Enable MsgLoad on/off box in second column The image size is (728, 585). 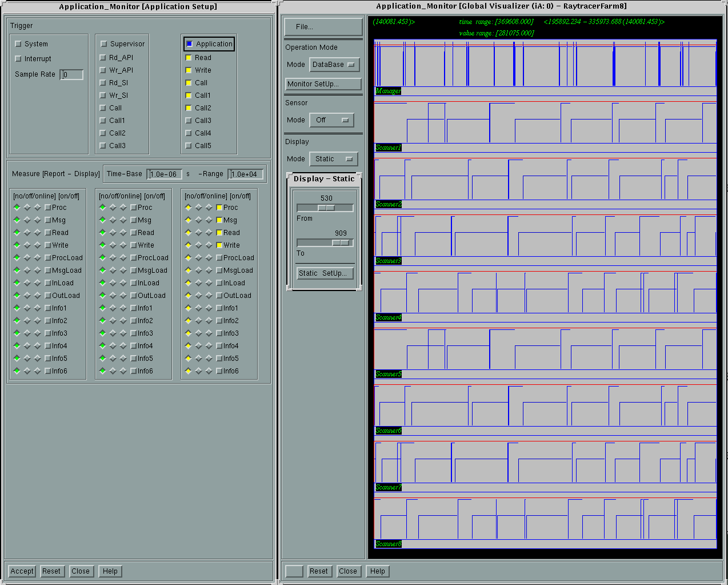[134, 270]
